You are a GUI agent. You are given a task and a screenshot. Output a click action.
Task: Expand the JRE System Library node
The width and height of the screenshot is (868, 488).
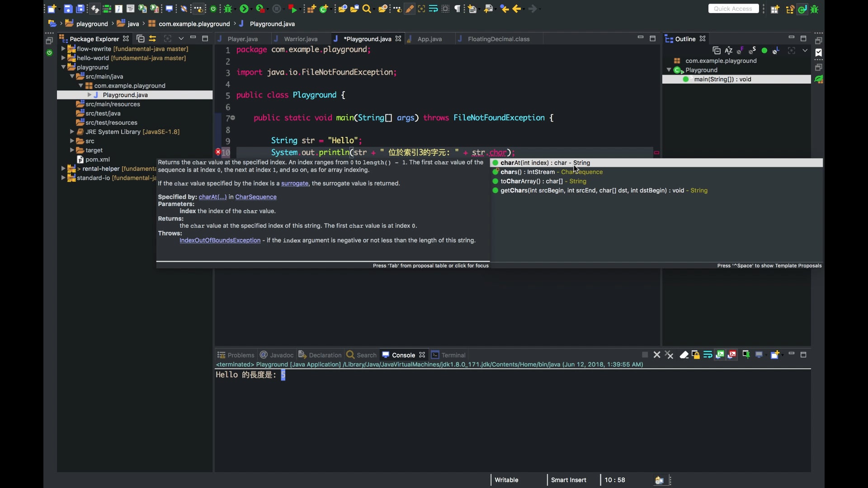click(71, 131)
